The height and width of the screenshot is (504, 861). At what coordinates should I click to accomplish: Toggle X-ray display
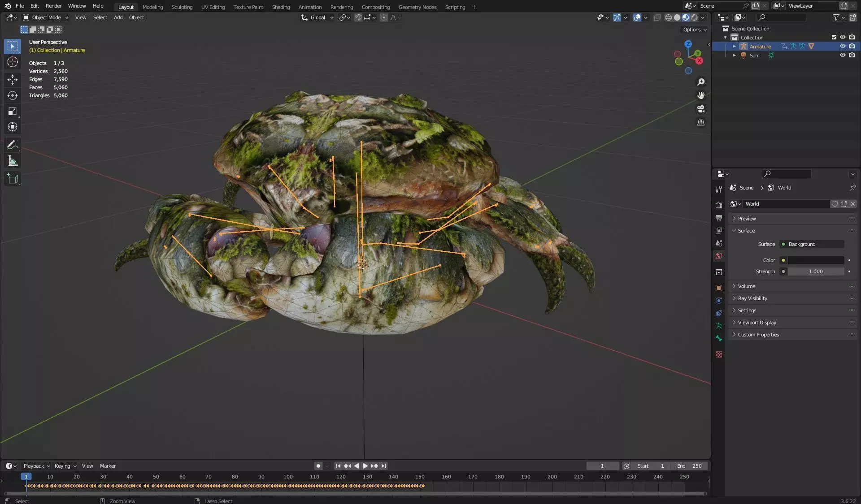[657, 17]
